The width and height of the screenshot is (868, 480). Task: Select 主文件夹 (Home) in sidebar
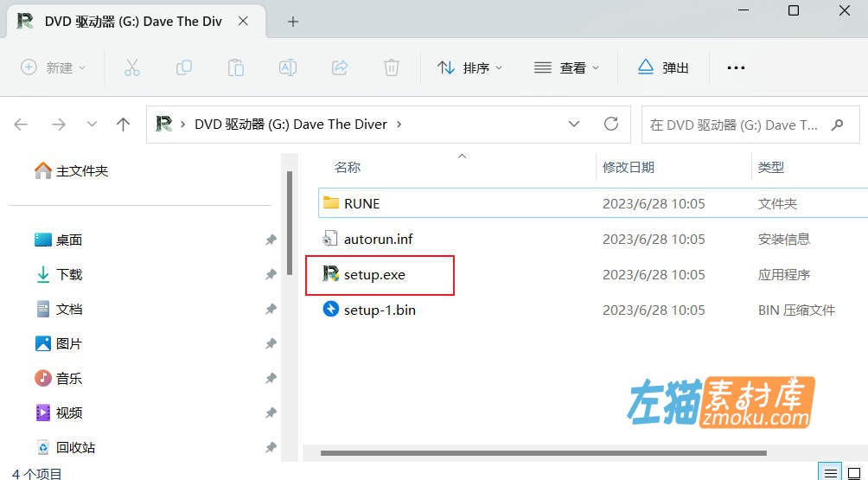[71, 171]
